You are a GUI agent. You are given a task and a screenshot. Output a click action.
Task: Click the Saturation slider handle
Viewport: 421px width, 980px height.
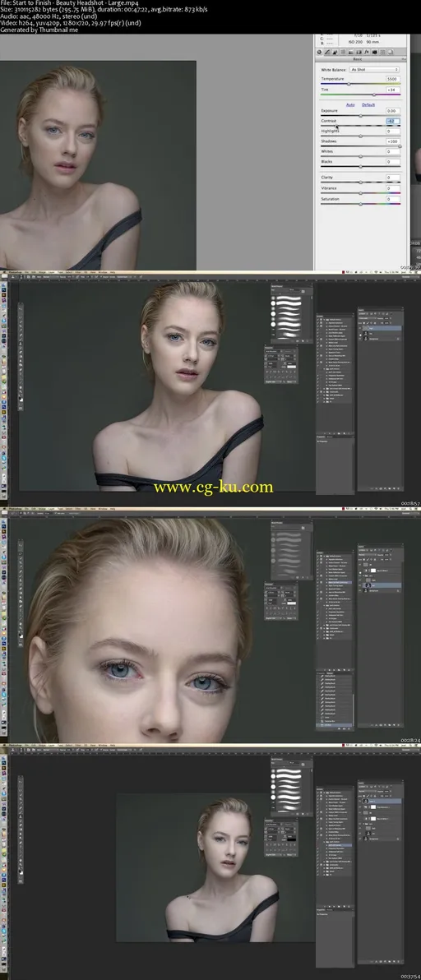pyautogui.click(x=360, y=204)
